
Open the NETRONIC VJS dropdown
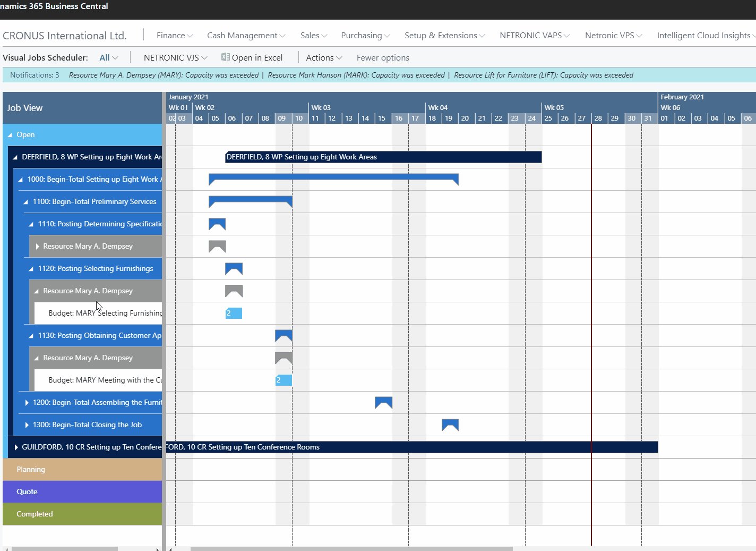[175, 57]
